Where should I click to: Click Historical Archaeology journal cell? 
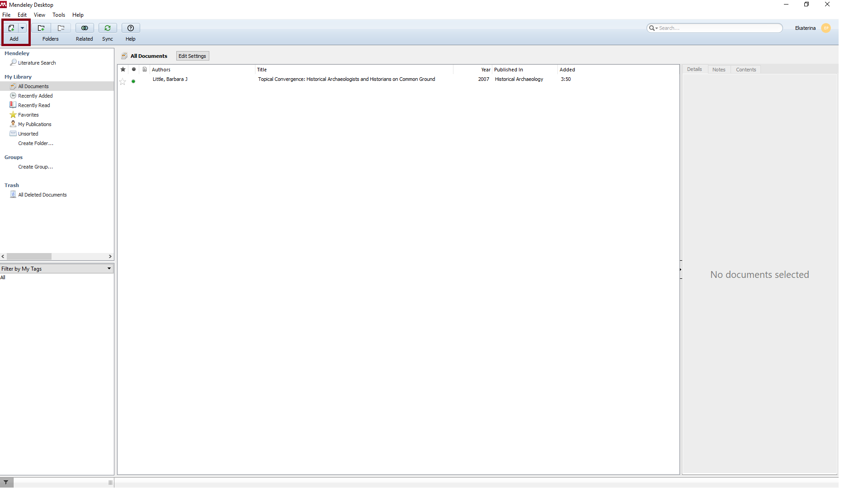pyautogui.click(x=519, y=79)
